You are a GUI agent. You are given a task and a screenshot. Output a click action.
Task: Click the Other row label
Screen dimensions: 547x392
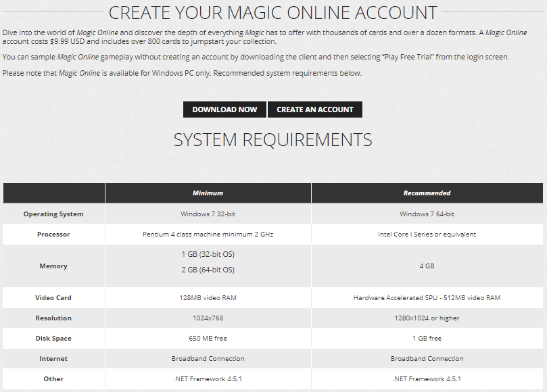click(x=53, y=378)
